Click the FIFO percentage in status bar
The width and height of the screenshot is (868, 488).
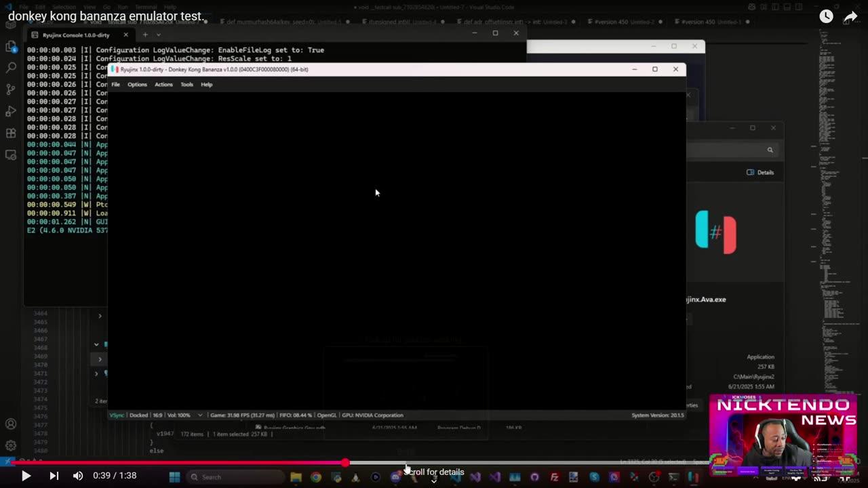(295, 415)
